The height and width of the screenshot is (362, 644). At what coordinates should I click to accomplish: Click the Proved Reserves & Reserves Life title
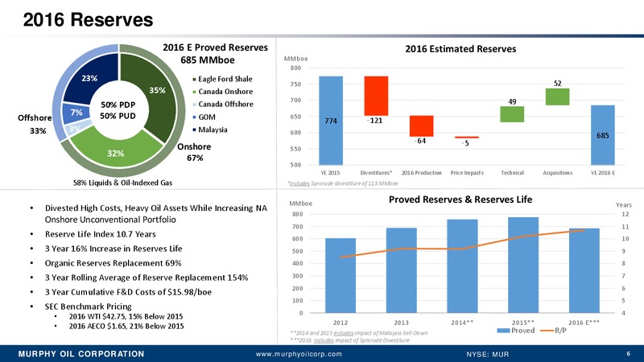point(460,200)
